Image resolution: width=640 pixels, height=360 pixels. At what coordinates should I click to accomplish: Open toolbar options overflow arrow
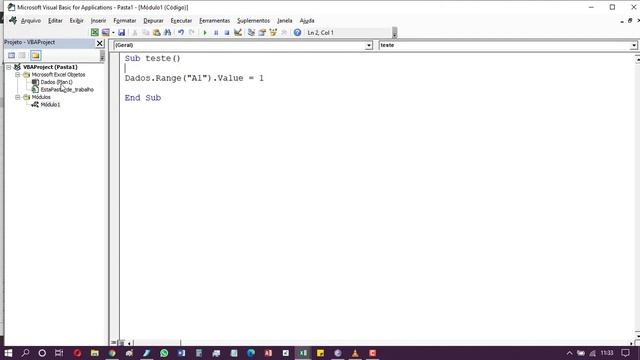pyautogui.click(x=394, y=33)
